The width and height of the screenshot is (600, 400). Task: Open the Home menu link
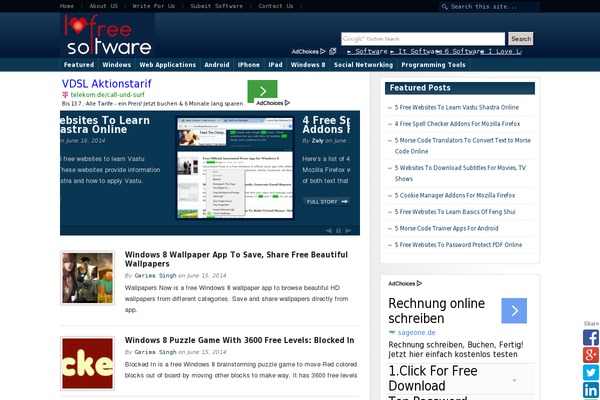point(67,6)
